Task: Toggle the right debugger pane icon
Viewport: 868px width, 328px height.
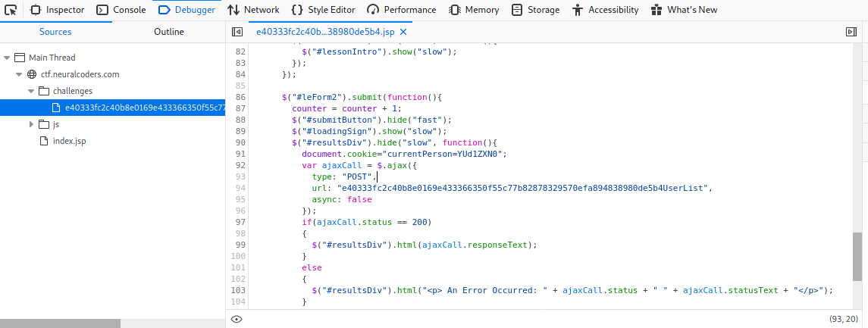Action: click(851, 32)
